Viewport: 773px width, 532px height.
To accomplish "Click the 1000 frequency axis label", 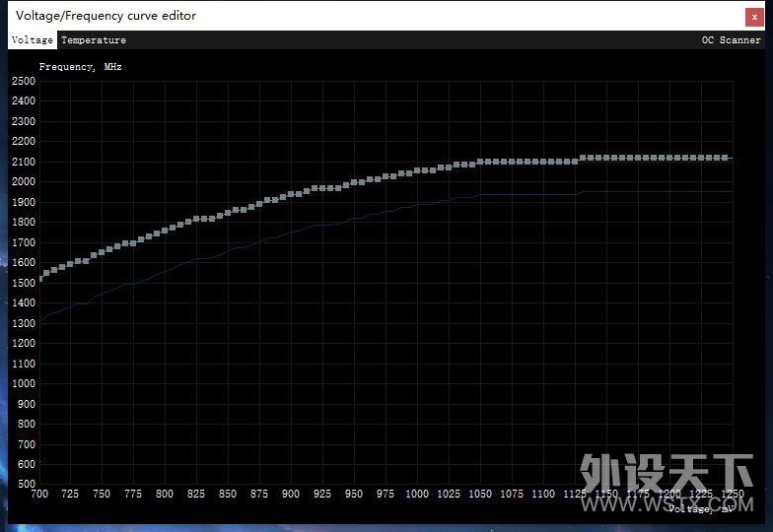I will (24, 383).
